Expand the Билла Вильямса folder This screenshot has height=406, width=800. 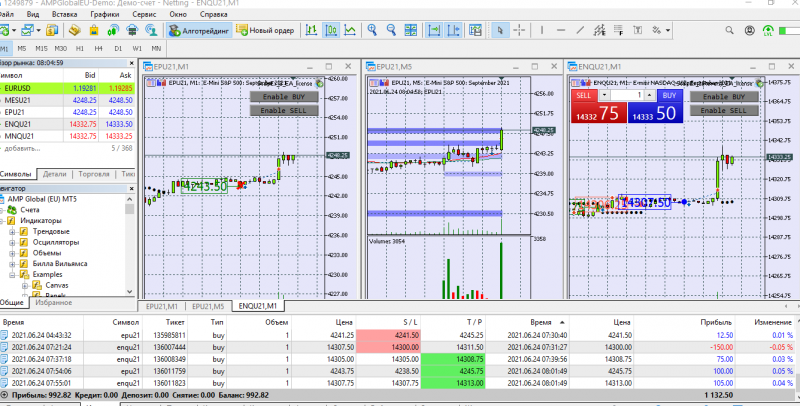tap(12, 264)
